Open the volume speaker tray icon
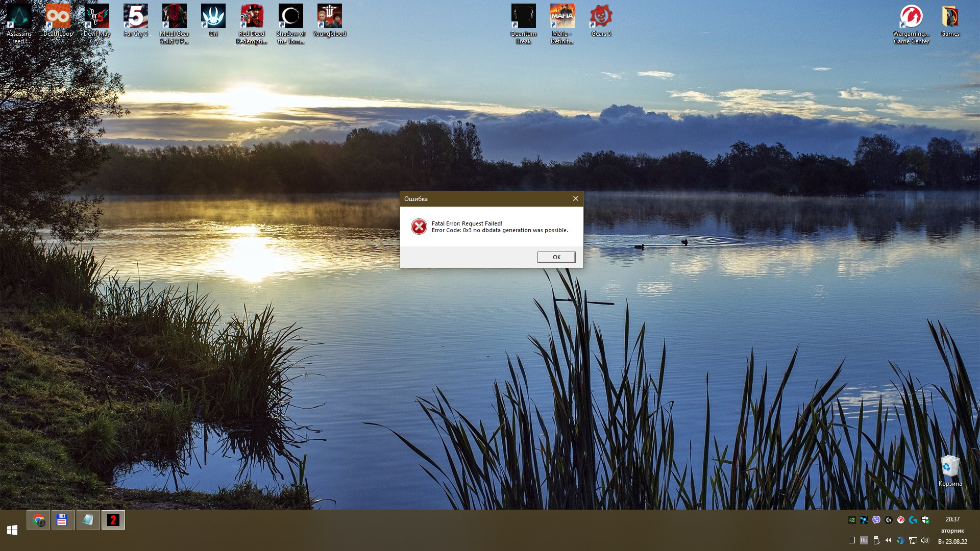The height and width of the screenshot is (551, 980). 925,540
